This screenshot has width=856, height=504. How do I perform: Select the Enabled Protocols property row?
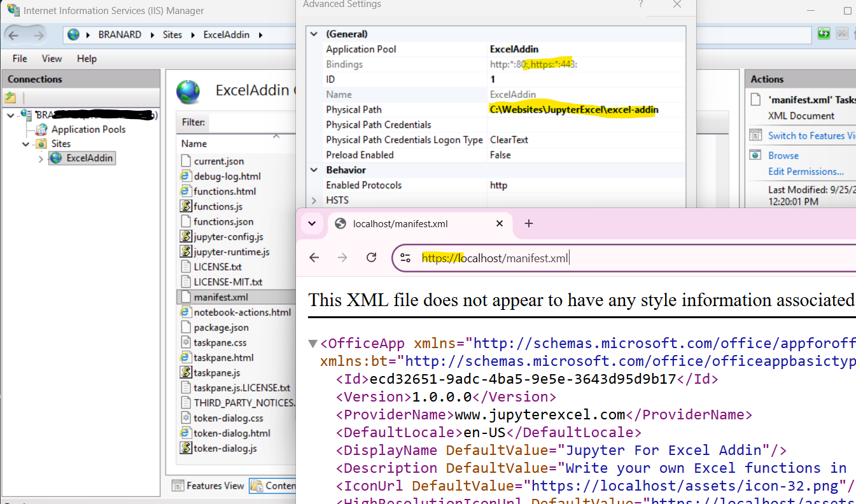[496, 185]
